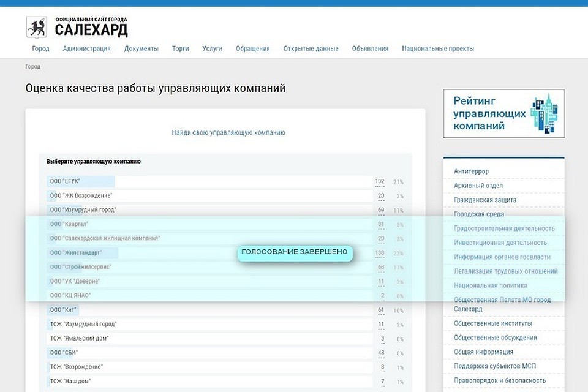Screen dimensions: 588x392
Task: Click the 10% percentage for Кит
Action: click(398, 311)
